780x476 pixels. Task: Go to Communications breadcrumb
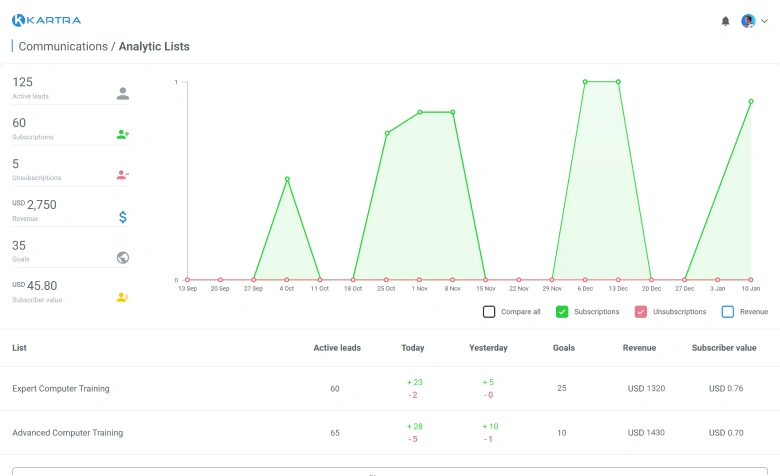pos(62,46)
